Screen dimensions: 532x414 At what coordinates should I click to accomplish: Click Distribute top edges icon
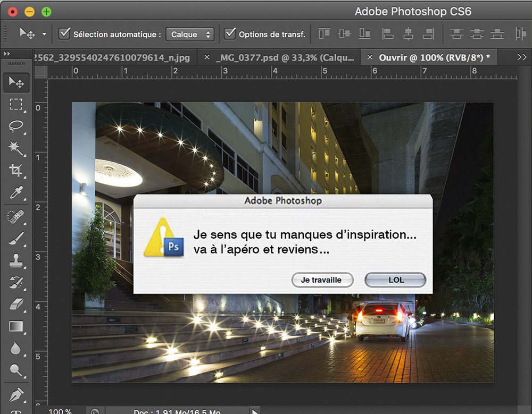(456, 33)
